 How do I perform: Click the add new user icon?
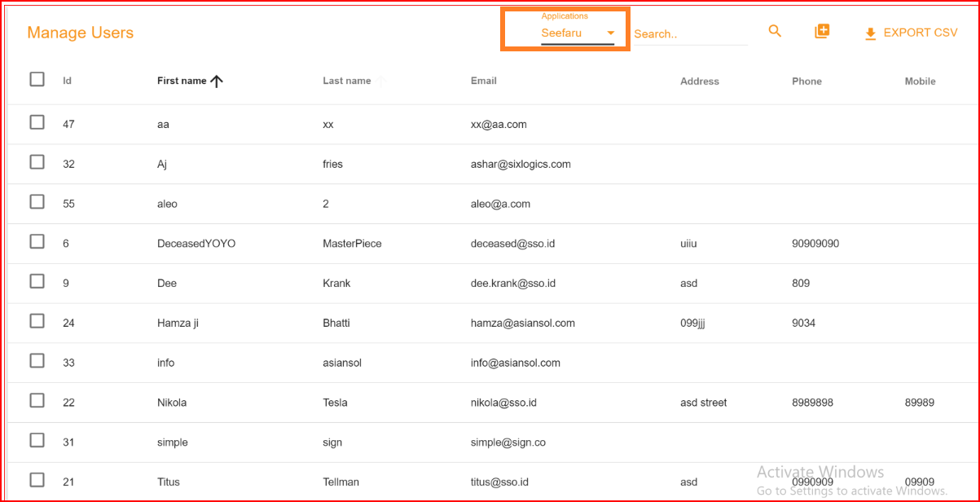click(x=822, y=31)
